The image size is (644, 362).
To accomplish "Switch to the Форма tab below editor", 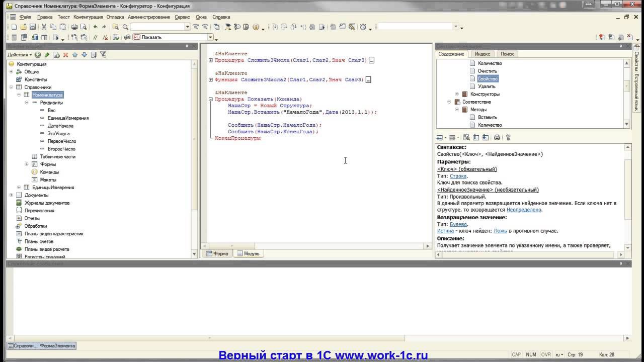I will 217,254.
